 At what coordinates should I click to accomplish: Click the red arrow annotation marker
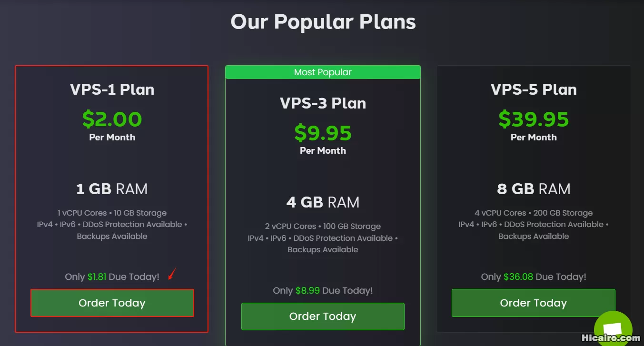pos(173,274)
